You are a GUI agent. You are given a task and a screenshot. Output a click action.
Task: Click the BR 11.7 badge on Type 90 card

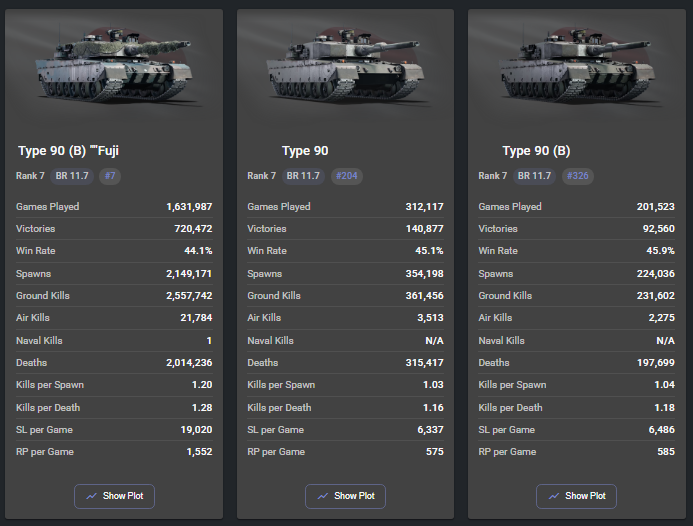coord(304,176)
